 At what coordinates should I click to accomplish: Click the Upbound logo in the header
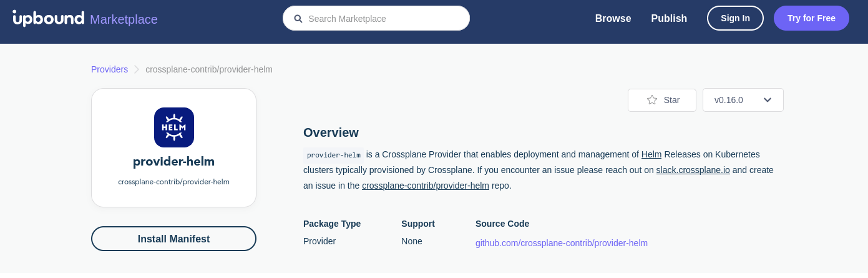pyautogui.click(x=48, y=18)
